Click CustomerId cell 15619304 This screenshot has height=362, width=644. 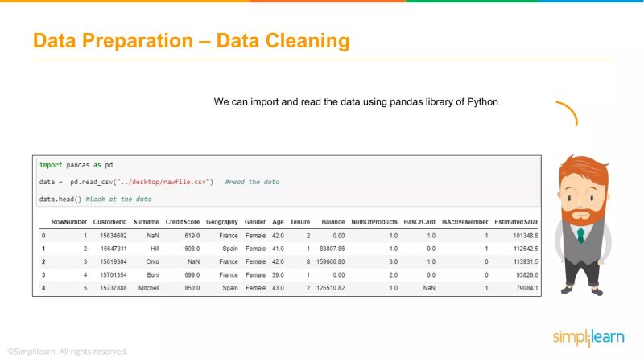[114, 262]
